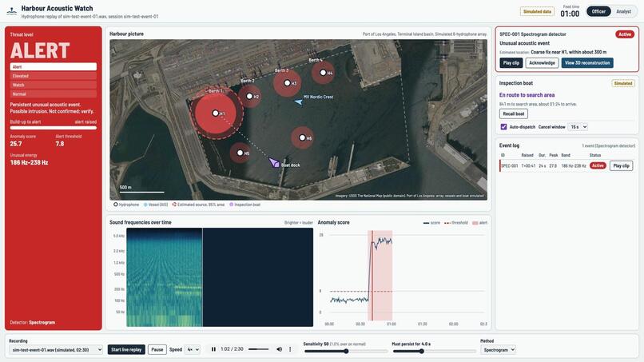
Task: Open View 3D reconstruction
Action: 587,63
